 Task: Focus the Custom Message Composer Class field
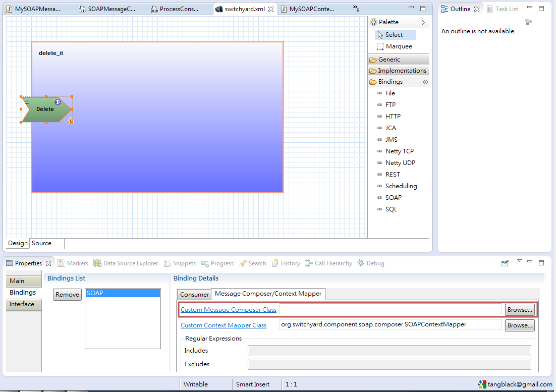tap(391, 309)
